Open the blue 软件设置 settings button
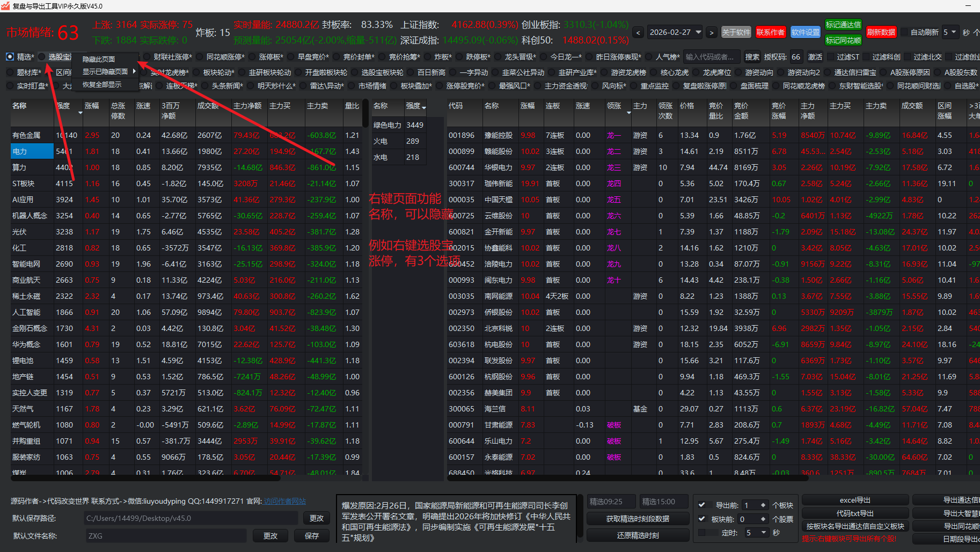980x552 pixels. pyautogui.click(x=805, y=32)
